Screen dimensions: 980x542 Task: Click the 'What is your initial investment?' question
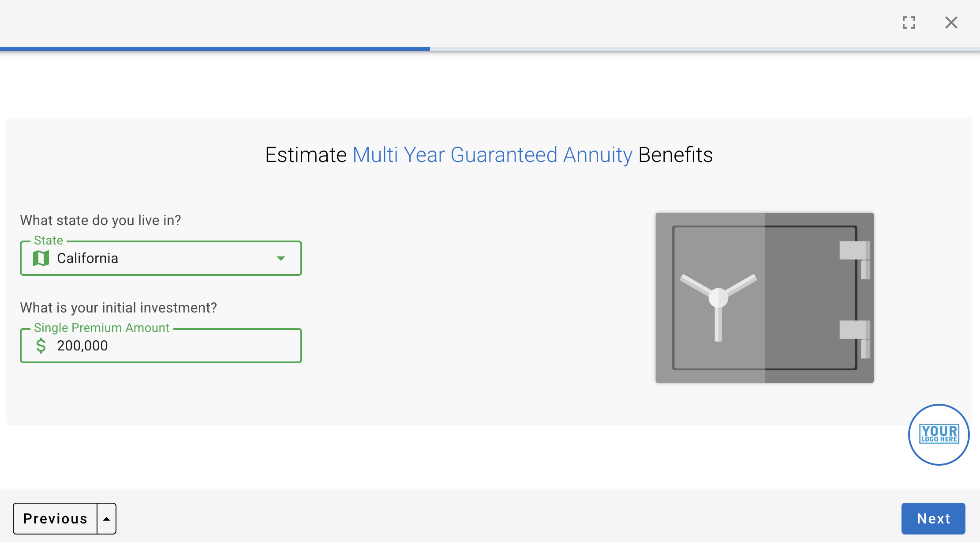coord(119,308)
